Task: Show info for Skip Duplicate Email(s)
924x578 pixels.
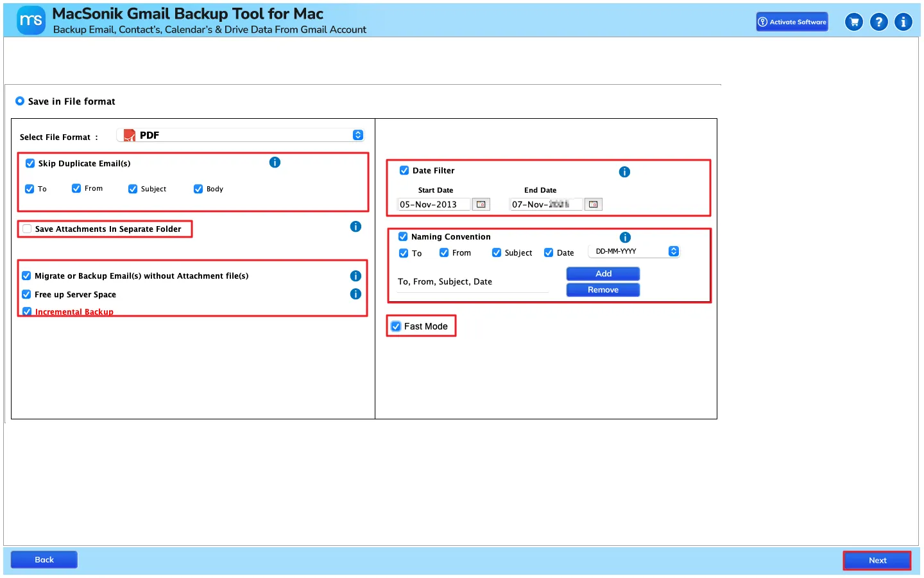Action: (x=275, y=162)
